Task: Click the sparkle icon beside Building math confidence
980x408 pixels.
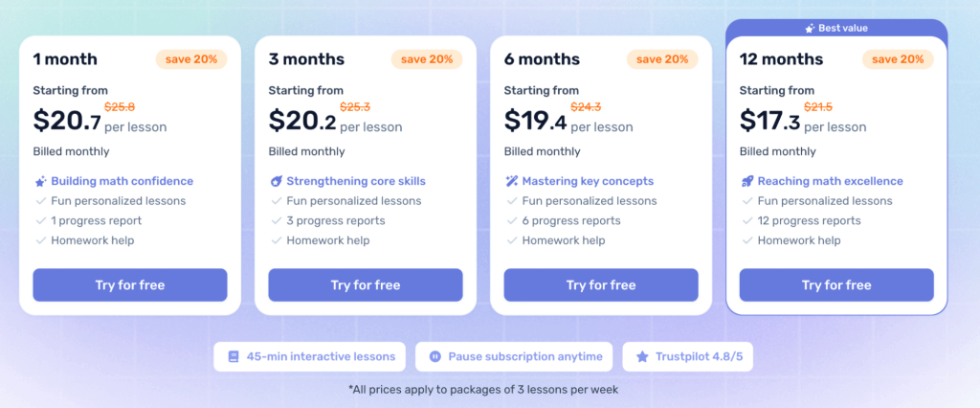Action: click(x=40, y=181)
